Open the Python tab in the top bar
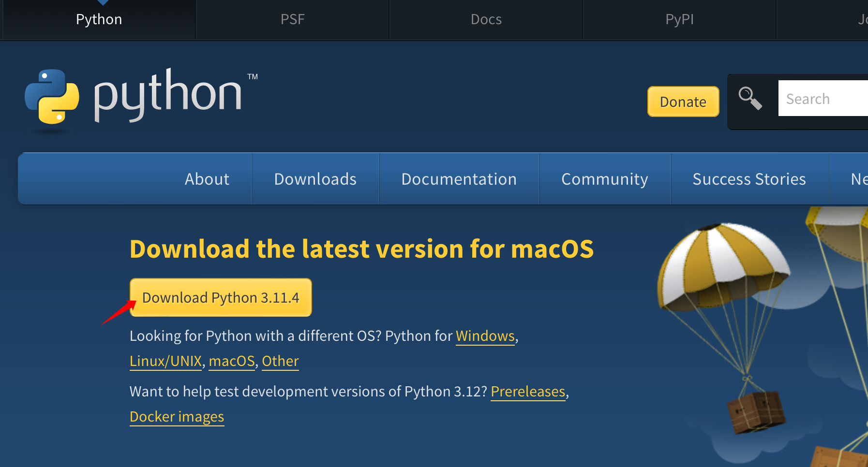This screenshot has width=868, height=467. (99, 19)
